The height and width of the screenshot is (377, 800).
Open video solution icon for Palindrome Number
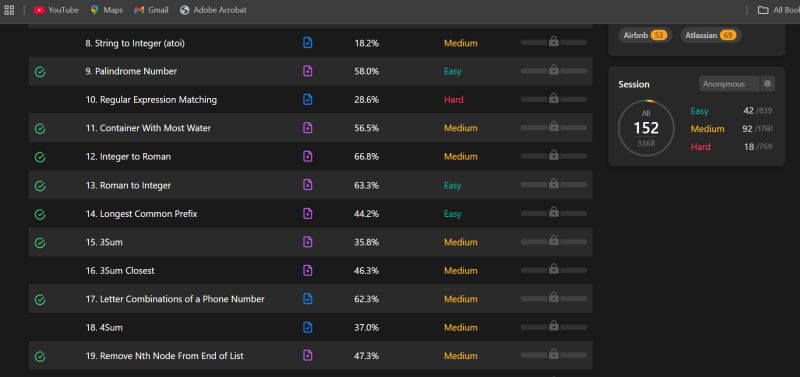pos(307,71)
